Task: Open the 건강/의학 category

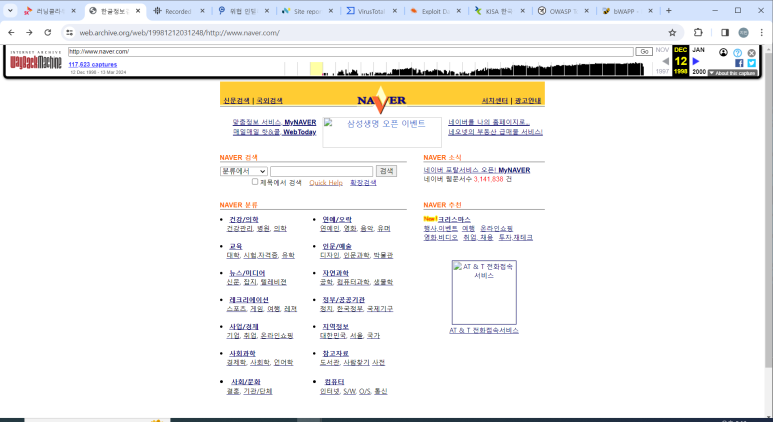Action: click(x=244, y=219)
